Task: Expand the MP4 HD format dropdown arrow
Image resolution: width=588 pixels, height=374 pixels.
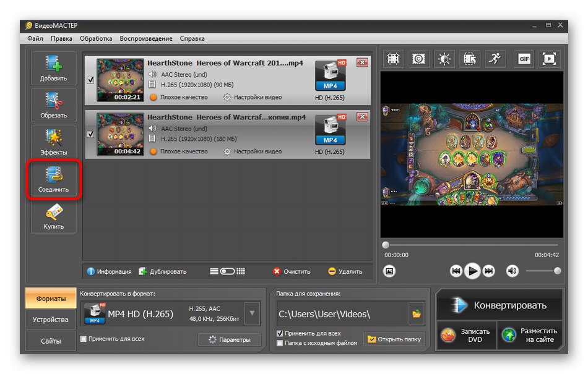Action: [252, 313]
